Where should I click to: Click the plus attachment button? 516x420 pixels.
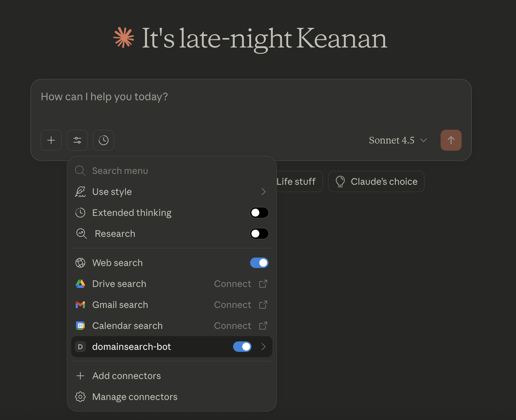51,140
